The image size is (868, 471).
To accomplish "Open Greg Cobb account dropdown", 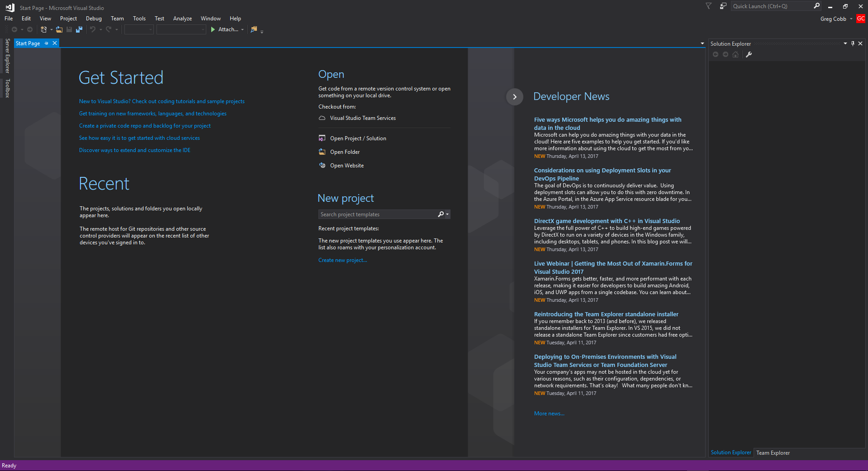I will [x=851, y=19].
